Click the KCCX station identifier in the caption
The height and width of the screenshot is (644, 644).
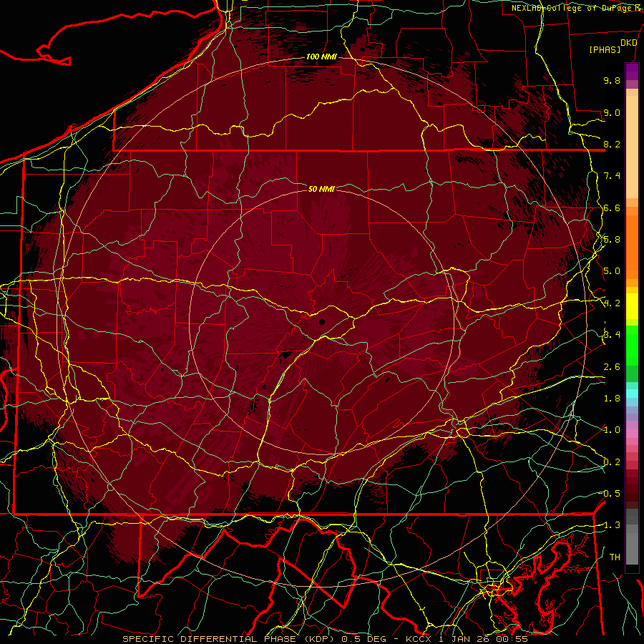click(x=419, y=639)
